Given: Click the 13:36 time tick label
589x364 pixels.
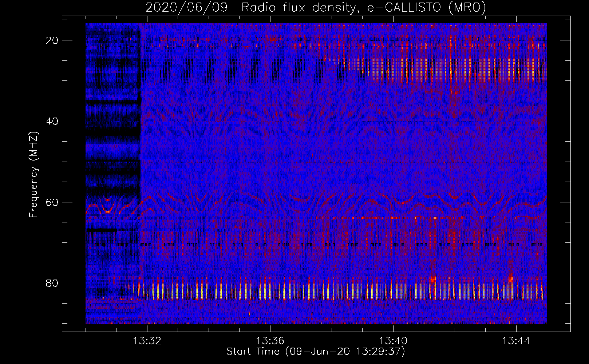Looking at the screenshot, I should tap(270, 341).
